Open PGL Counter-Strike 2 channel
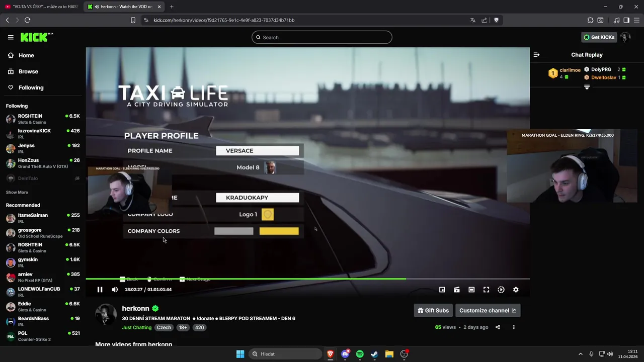 tap(43, 336)
